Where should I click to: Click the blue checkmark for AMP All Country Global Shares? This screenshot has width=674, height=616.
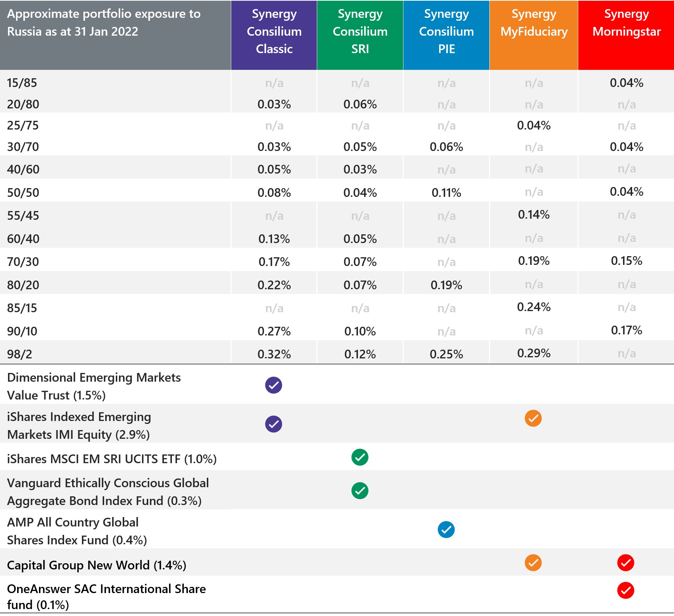(x=446, y=529)
